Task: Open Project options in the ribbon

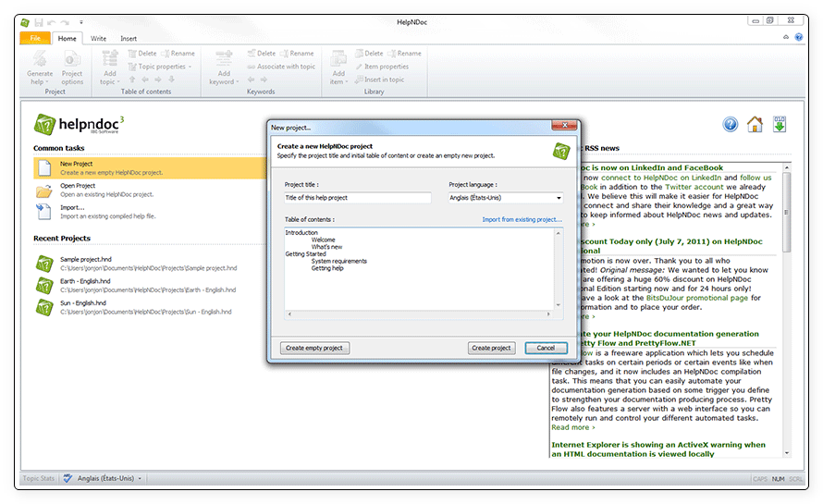Action: coord(72,68)
